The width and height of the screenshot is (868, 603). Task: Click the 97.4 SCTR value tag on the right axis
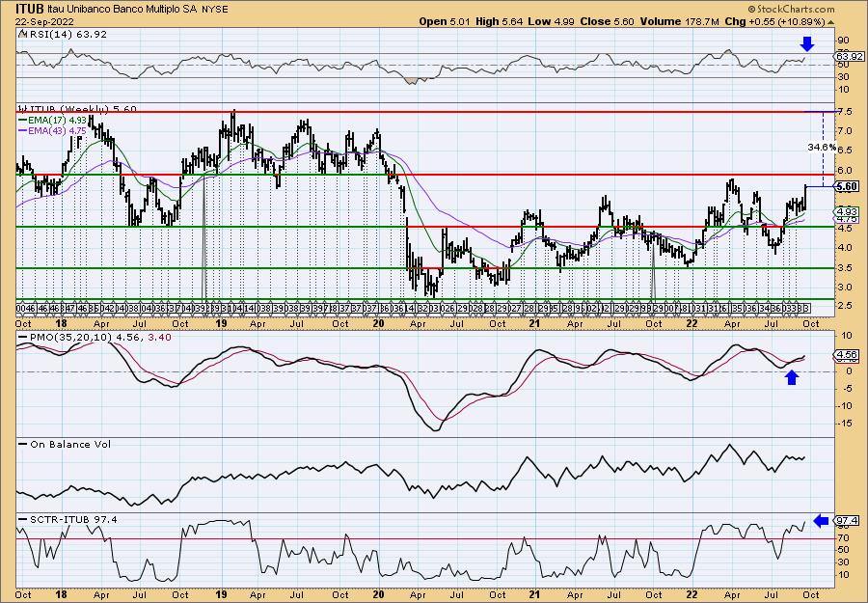tap(848, 521)
